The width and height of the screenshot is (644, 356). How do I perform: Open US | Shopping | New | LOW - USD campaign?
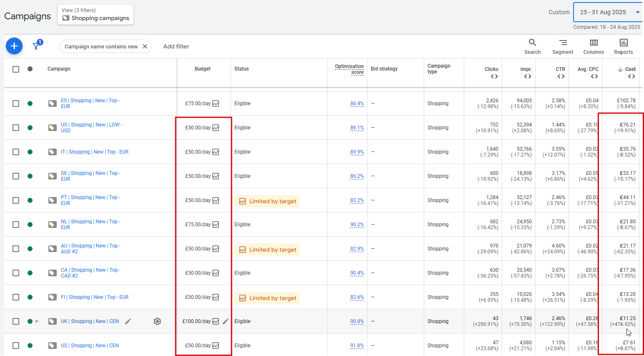pos(91,128)
